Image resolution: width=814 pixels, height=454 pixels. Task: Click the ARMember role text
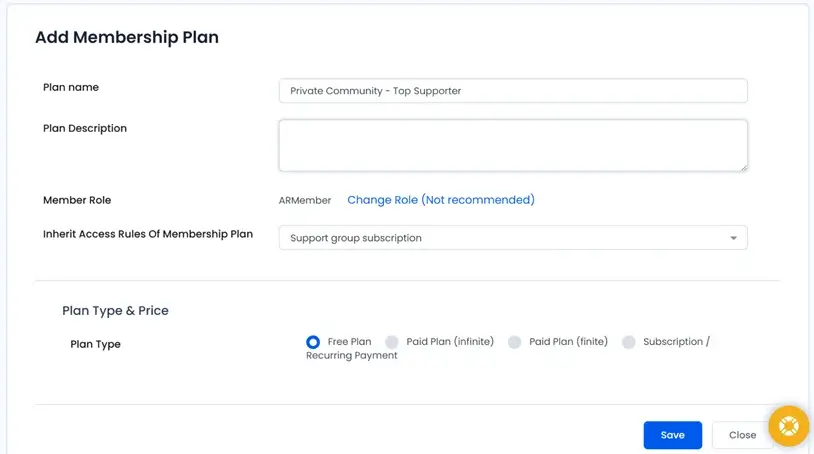[305, 200]
